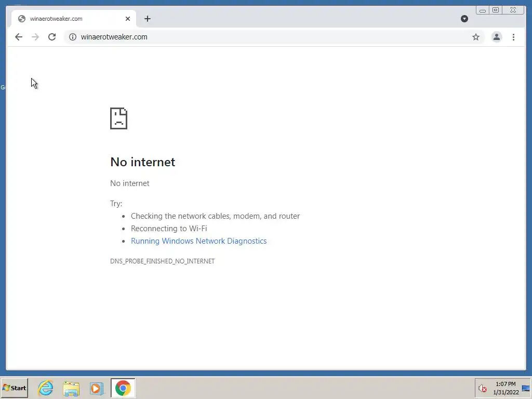Image resolution: width=532 pixels, height=399 pixels.
Task: Close the winaerotweaker.com tab
Action: tap(128, 19)
